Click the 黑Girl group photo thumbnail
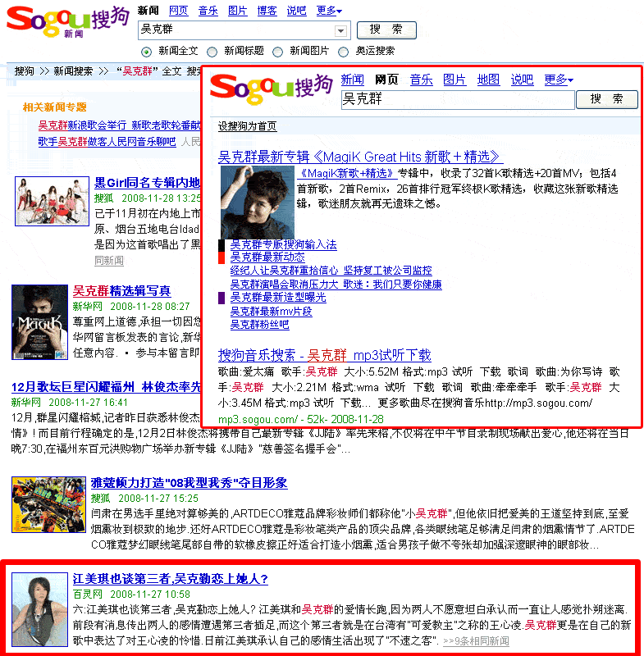 (52, 201)
